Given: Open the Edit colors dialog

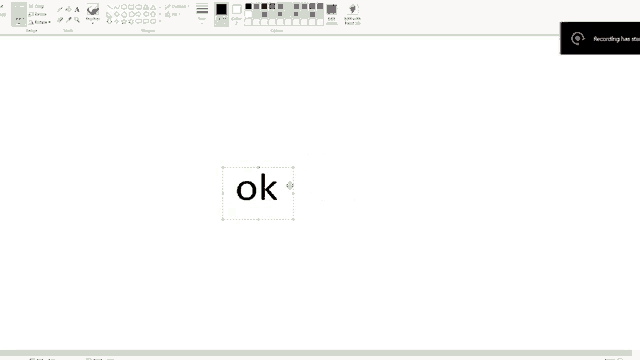Looking at the screenshot, I should coord(331,14).
